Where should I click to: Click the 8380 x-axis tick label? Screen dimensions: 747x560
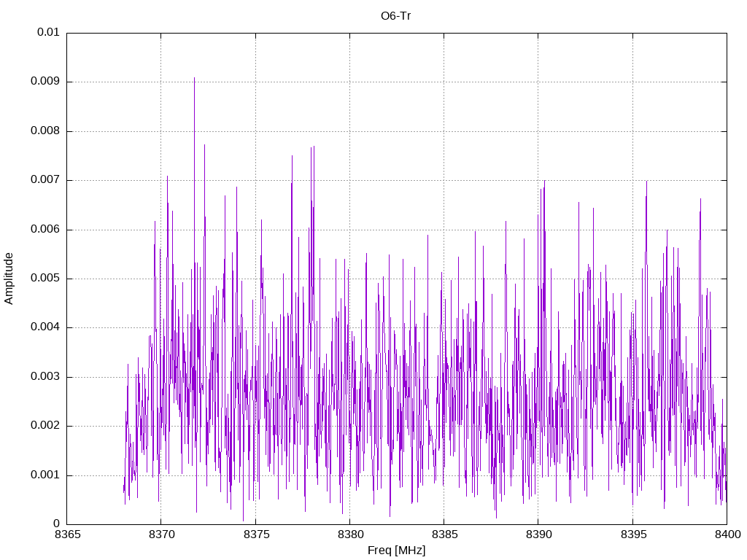click(x=351, y=534)
